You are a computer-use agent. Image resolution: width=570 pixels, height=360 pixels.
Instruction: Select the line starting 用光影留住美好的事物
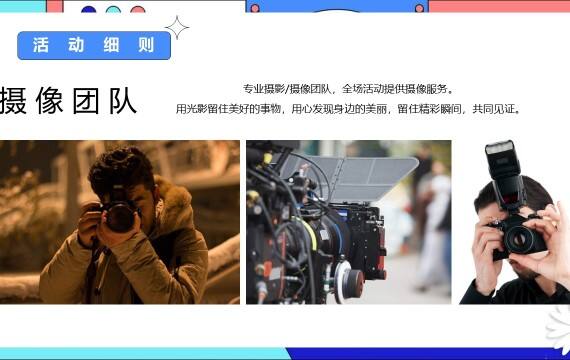(x=348, y=109)
